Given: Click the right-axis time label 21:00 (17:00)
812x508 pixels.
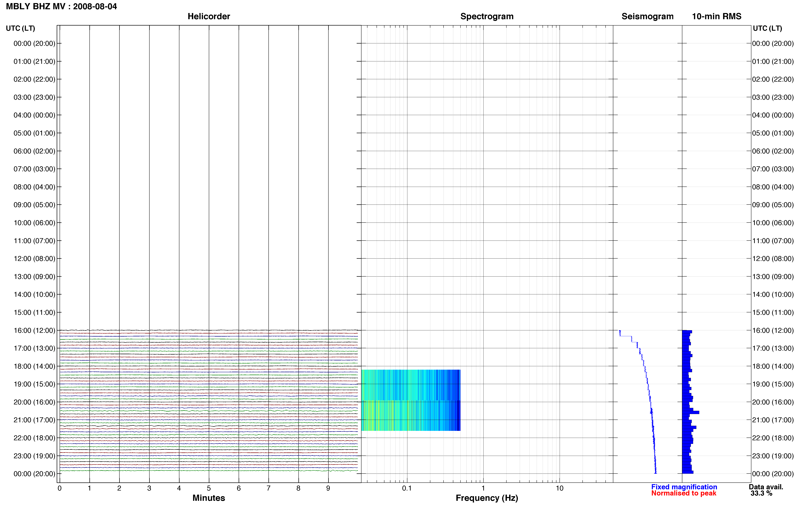Looking at the screenshot, I should pos(773,420).
